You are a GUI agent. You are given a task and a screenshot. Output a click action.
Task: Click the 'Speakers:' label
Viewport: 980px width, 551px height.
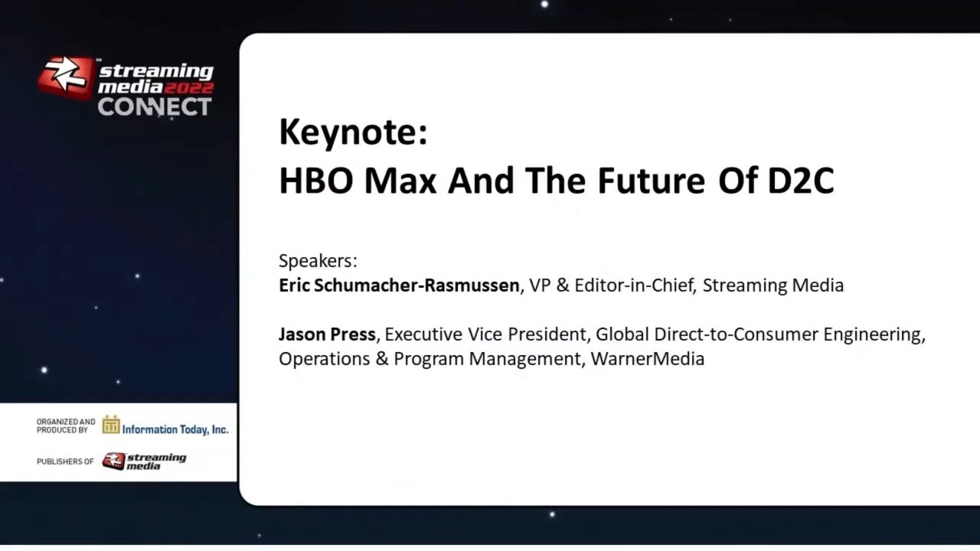pos(318,261)
